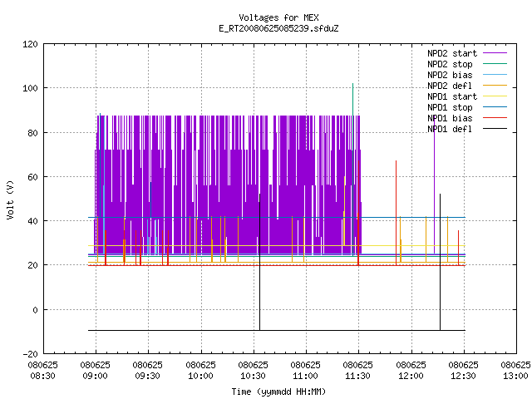
Task: Click the flat black line near -10 V
Action: 277,330
